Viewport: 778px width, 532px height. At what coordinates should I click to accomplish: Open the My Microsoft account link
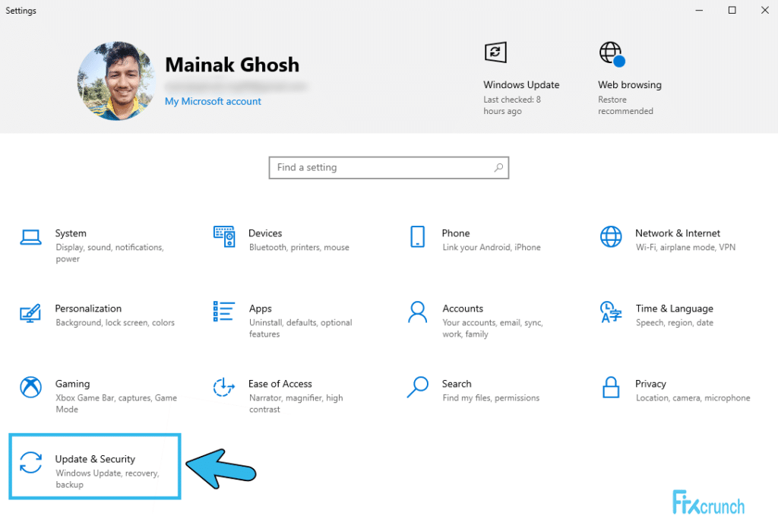[x=213, y=101]
